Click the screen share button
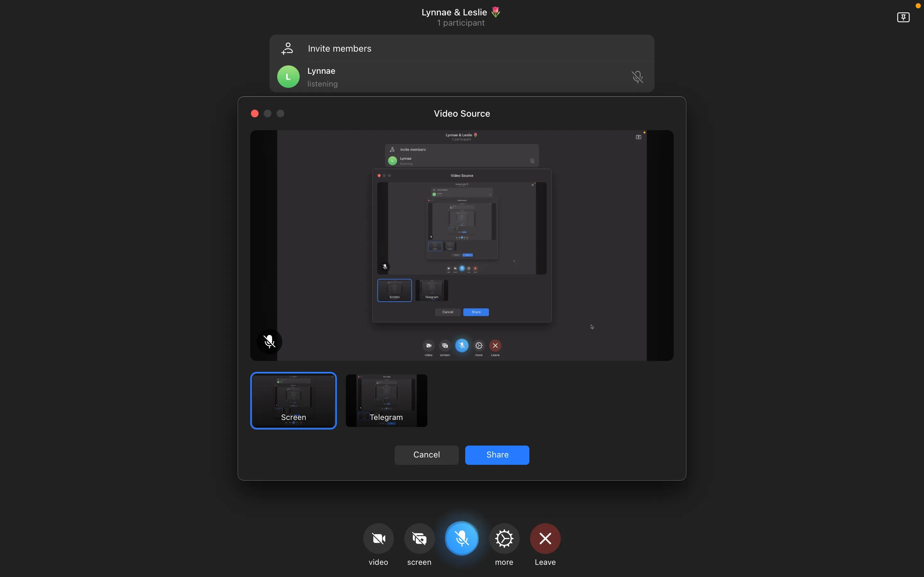Image resolution: width=924 pixels, height=577 pixels. [x=419, y=538]
